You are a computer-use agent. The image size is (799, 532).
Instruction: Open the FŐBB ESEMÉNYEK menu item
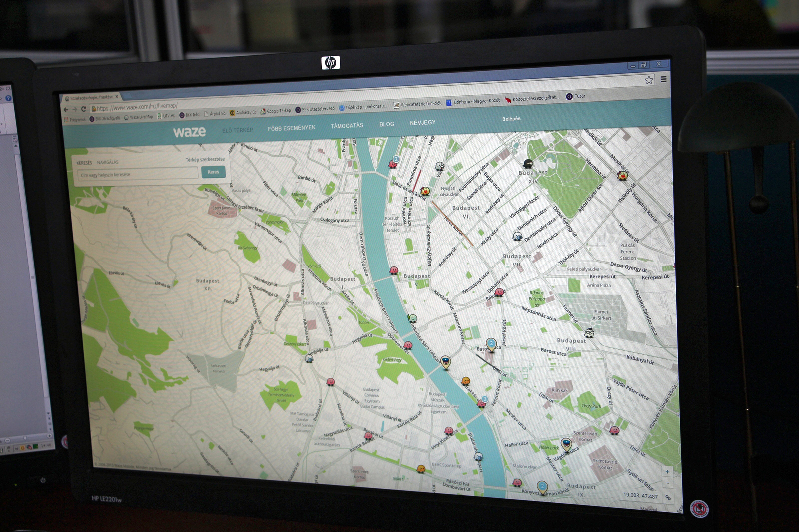point(291,128)
